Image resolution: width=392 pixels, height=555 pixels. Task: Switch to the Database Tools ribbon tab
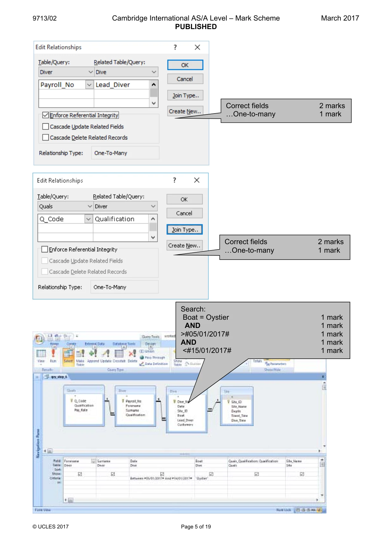124,344
